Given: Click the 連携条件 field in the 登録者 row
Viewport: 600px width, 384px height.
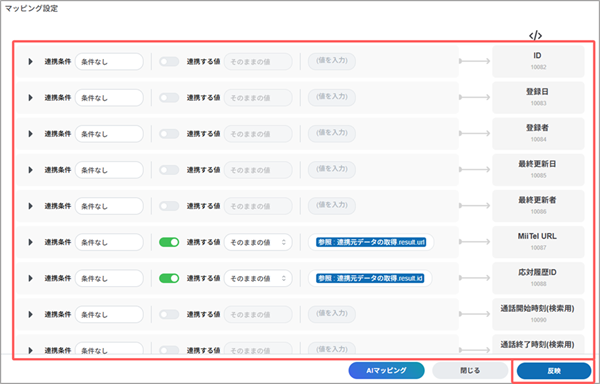Looking at the screenshot, I should coord(109,134).
